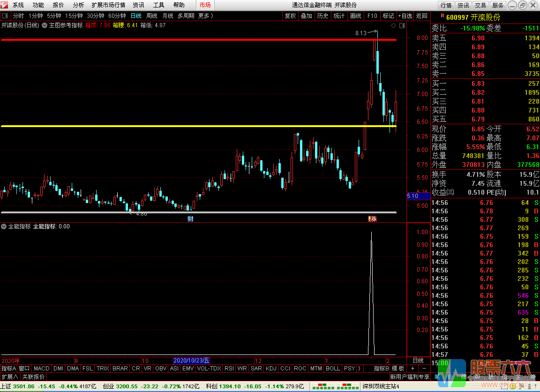Image resolution: width=540 pixels, height=392 pixels.
Task: Select the 指标B tab
Action: pyautogui.click(x=381, y=368)
